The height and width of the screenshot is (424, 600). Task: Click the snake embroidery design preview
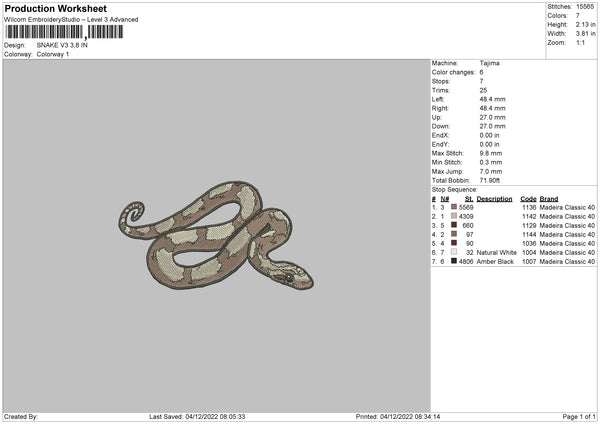click(x=215, y=237)
